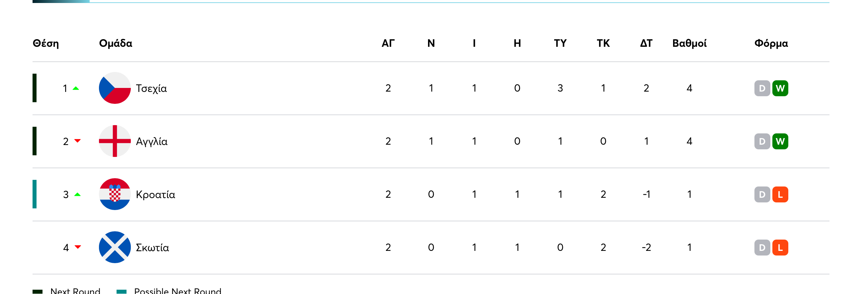Open the Αγγλία team link
This screenshot has width=868, height=294.
tap(152, 141)
